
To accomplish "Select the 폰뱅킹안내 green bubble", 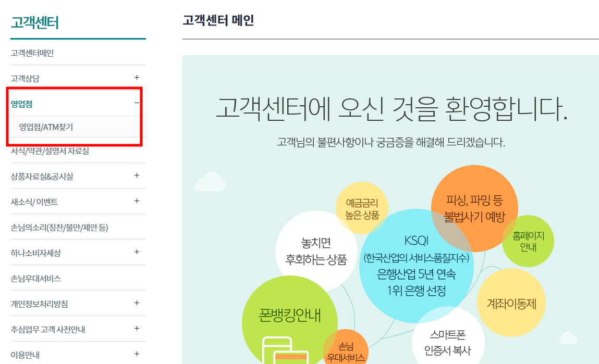I will (x=290, y=315).
